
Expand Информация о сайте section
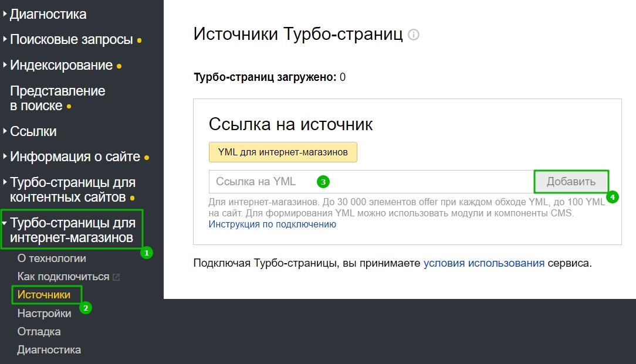[75, 157]
